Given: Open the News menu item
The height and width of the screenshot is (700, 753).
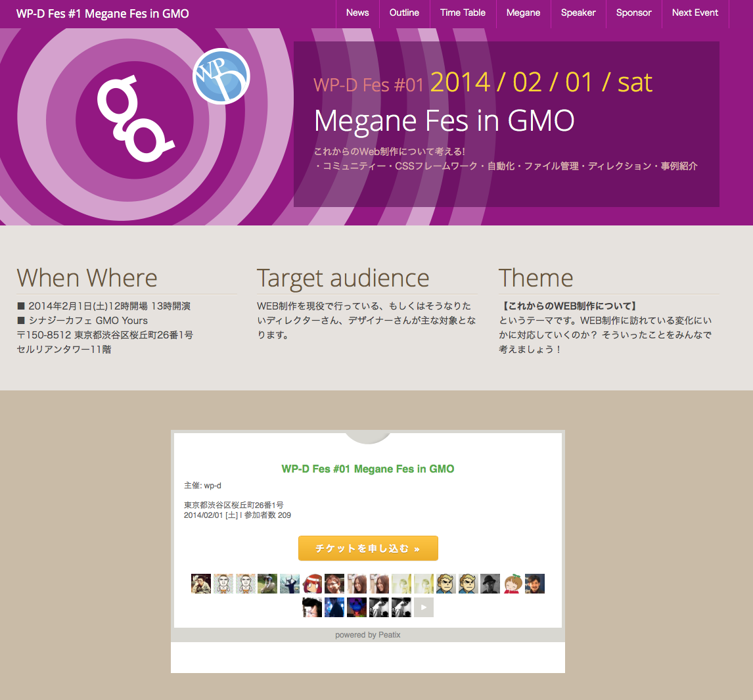Looking at the screenshot, I should [357, 13].
